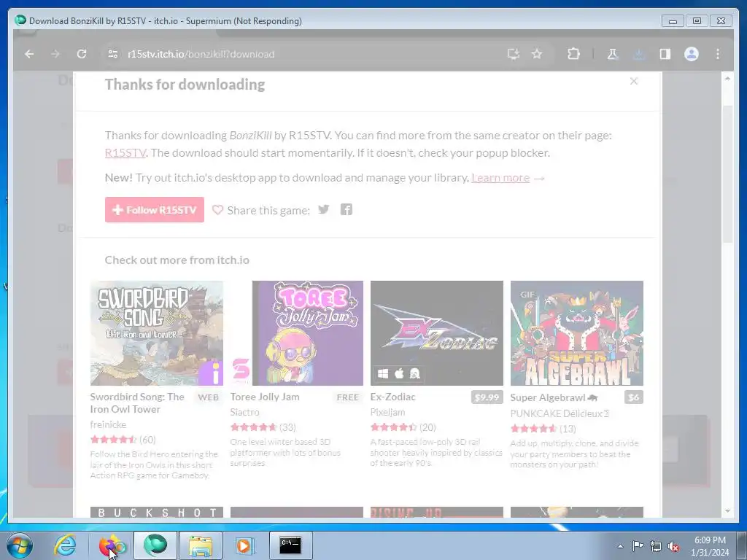
Task: Toggle the side panel icon
Action: point(665,54)
